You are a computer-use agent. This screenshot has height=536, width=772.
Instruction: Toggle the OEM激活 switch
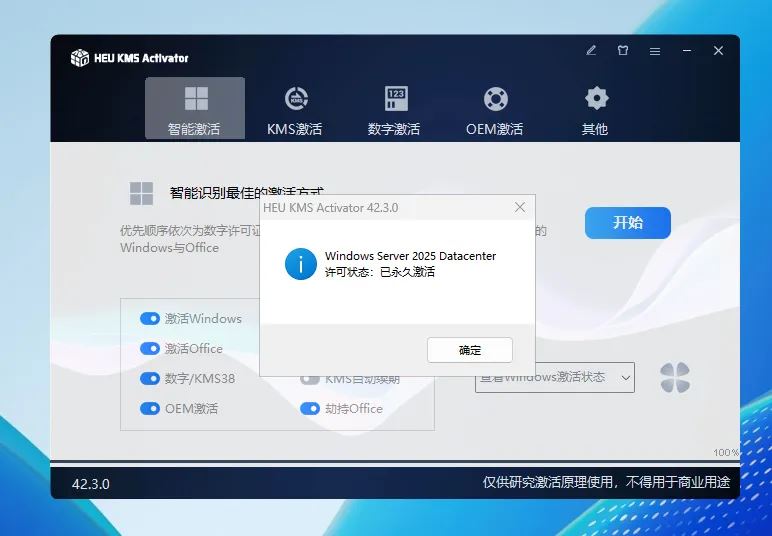(150, 409)
